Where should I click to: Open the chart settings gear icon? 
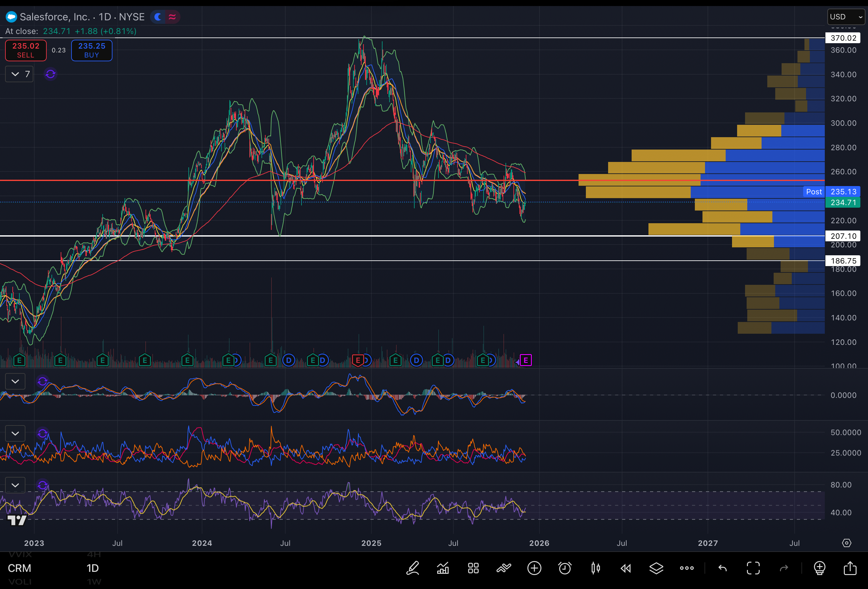pyautogui.click(x=846, y=543)
